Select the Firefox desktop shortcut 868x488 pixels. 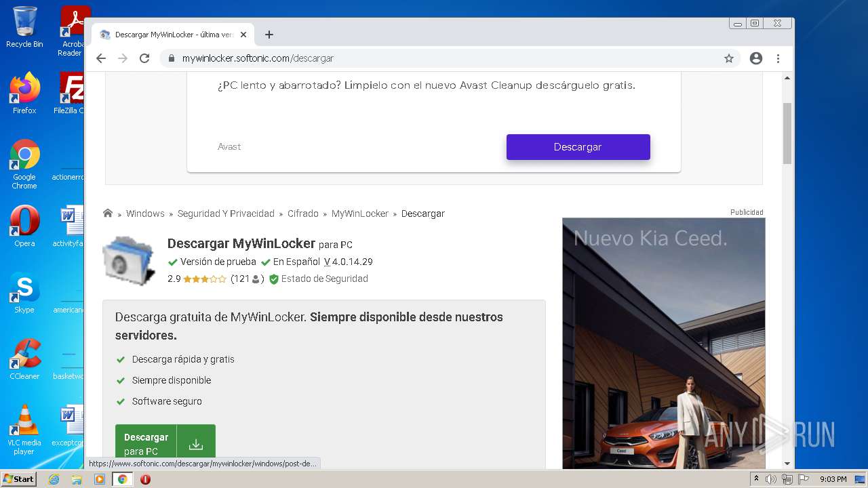[24, 94]
